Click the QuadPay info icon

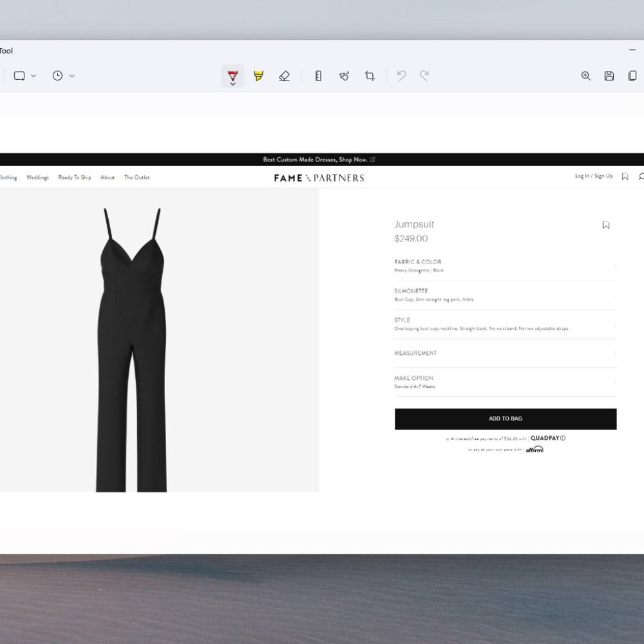coord(562,438)
